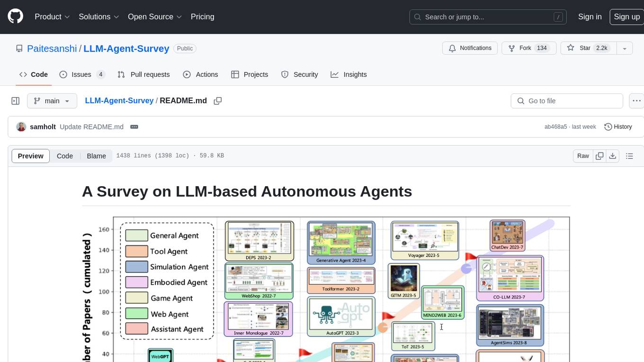Toggle the file tree side panel
This screenshot has width=644, height=362.
15,101
